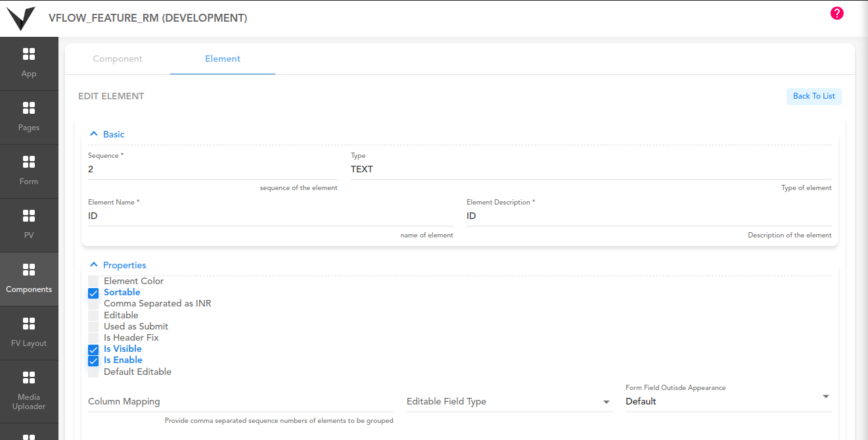Uncheck the Sortable checkbox

(x=93, y=293)
